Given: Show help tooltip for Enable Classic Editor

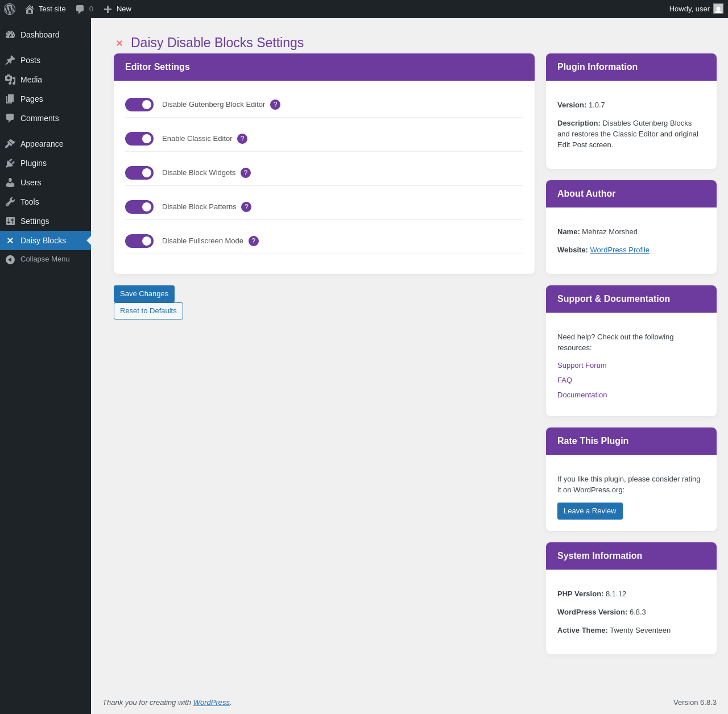Looking at the screenshot, I should [x=242, y=139].
